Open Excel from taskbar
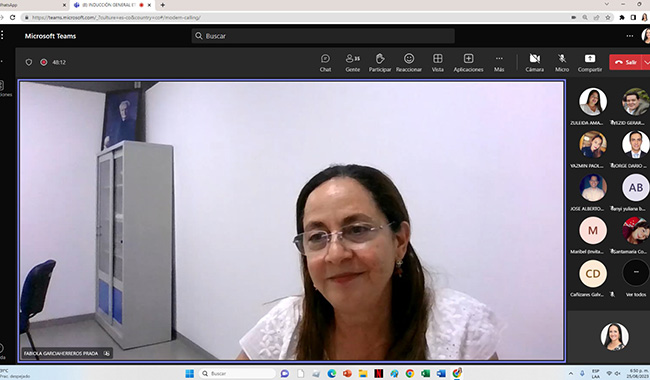Image resolution: width=650 pixels, height=380 pixels. [x=426, y=373]
